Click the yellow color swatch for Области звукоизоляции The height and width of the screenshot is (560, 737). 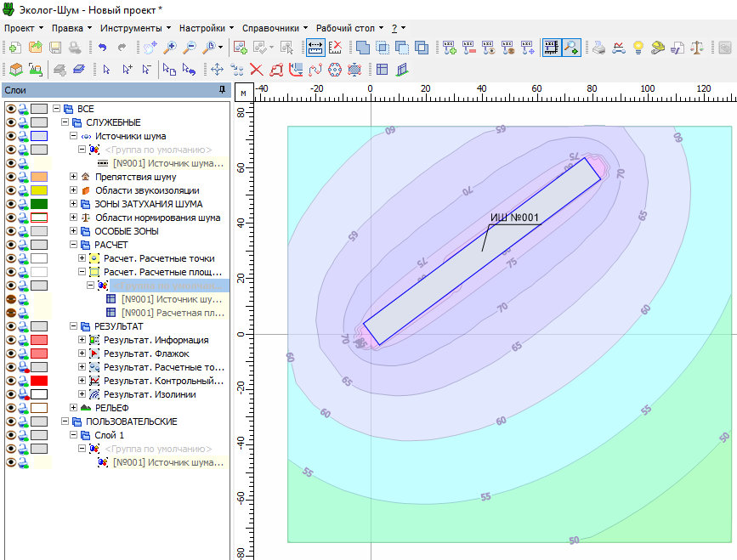click(x=39, y=190)
